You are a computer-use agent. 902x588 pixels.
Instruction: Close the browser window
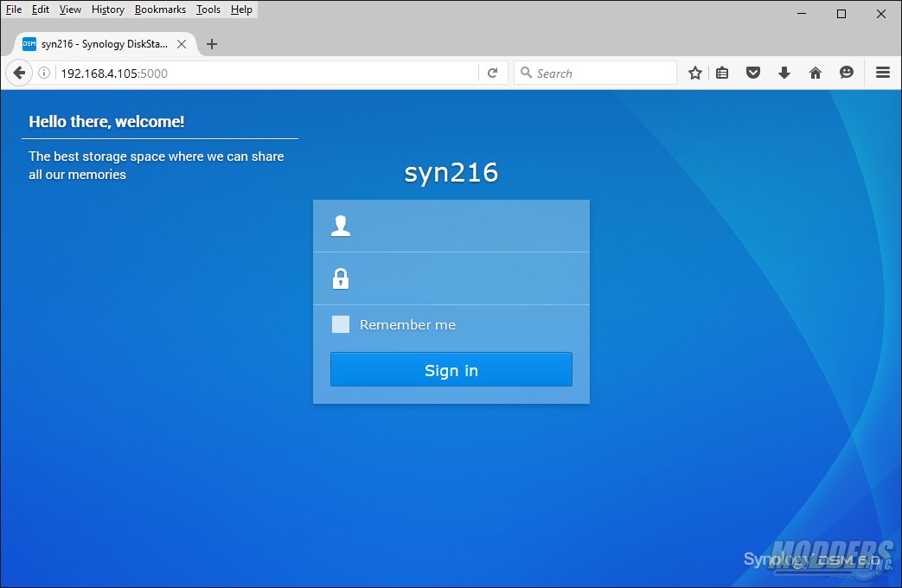[x=880, y=14]
